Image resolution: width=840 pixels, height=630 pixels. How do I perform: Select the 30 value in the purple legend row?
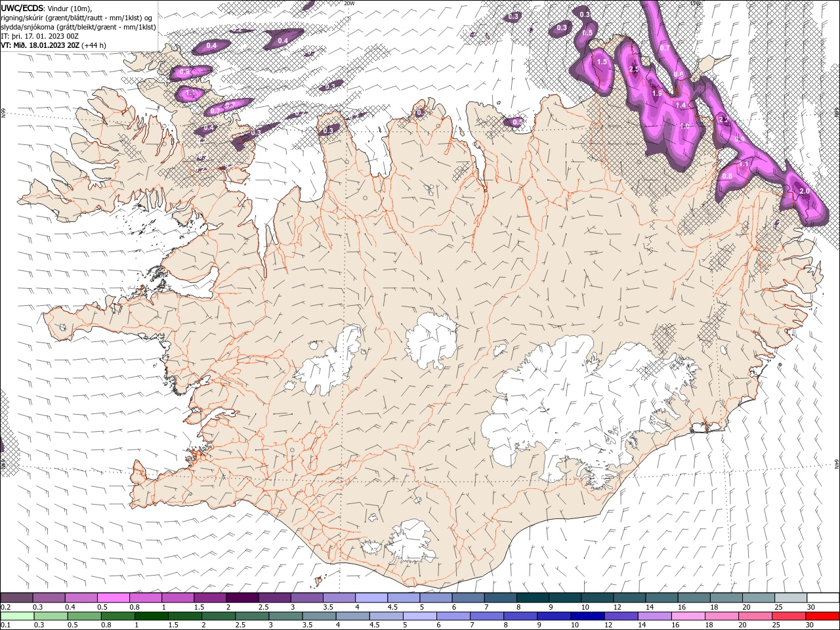tap(810, 606)
